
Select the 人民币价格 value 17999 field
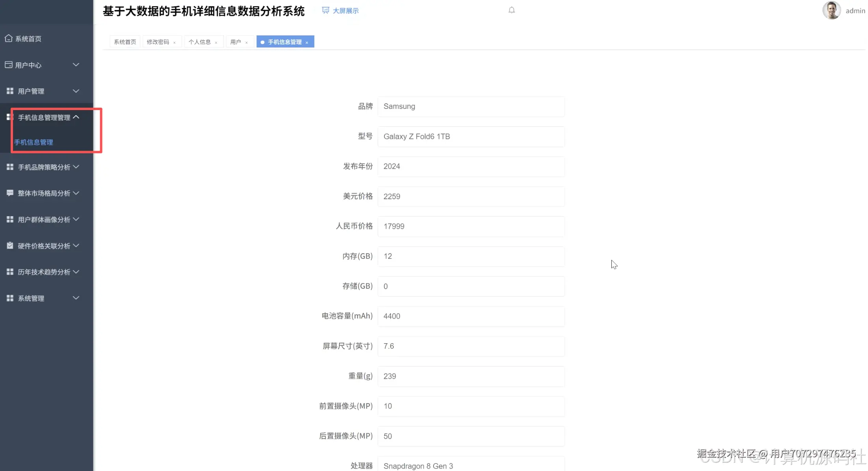tap(471, 226)
